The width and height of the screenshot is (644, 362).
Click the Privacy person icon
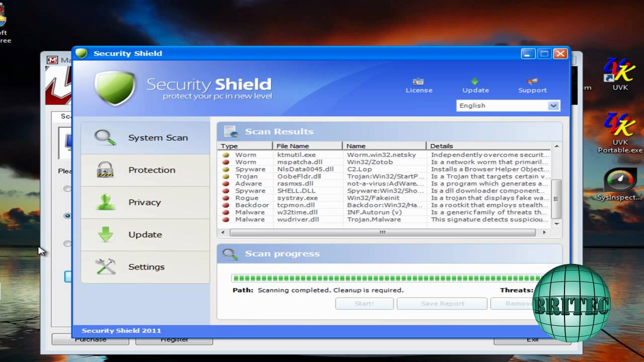pos(105,202)
